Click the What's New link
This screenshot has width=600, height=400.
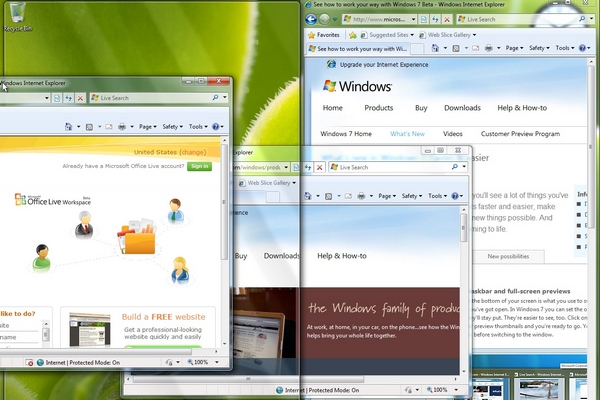tap(407, 134)
